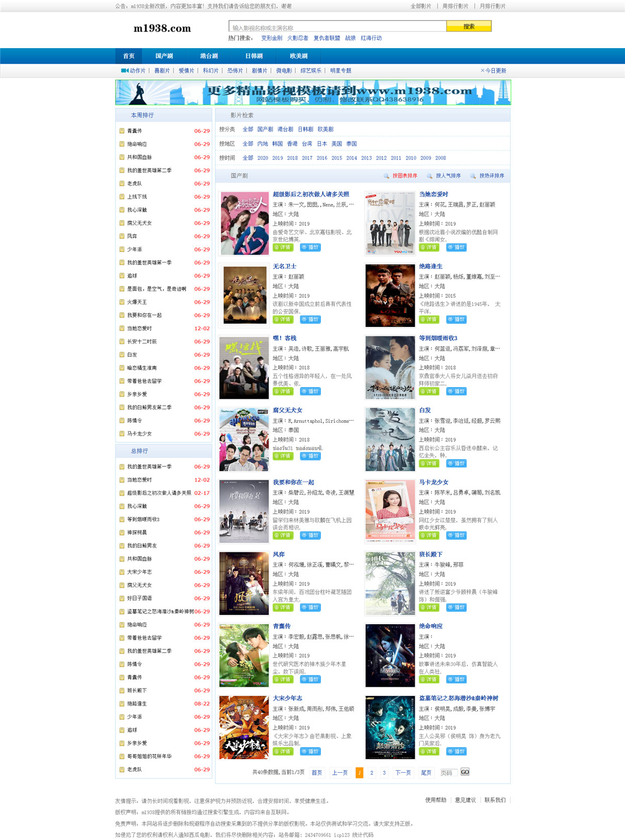Open the 嘿！客栈 poster thumbnail
Viewport: 625px width, 840px height.
[244, 368]
